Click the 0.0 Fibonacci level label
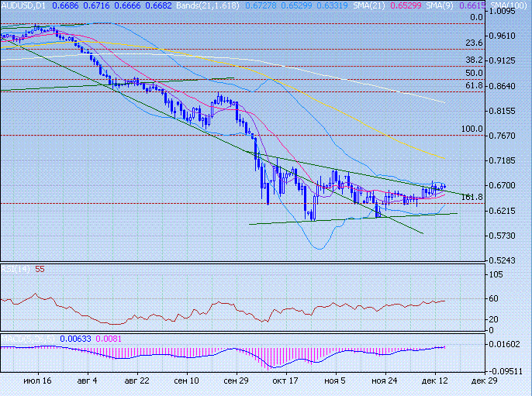Viewport: 532px width, 396px height. point(476,16)
